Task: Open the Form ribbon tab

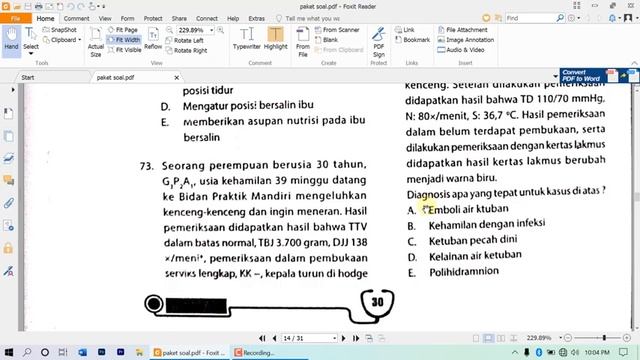Action: [x=127, y=18]
